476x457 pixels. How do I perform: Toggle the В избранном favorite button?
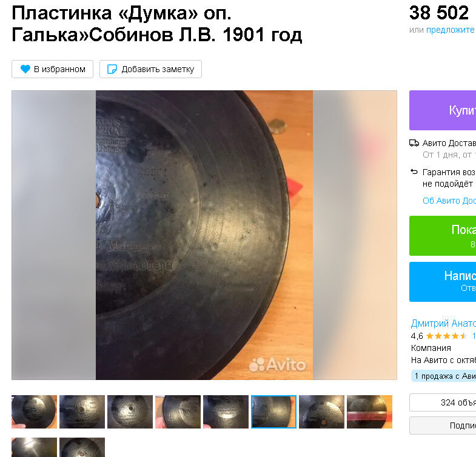(53, 69)
